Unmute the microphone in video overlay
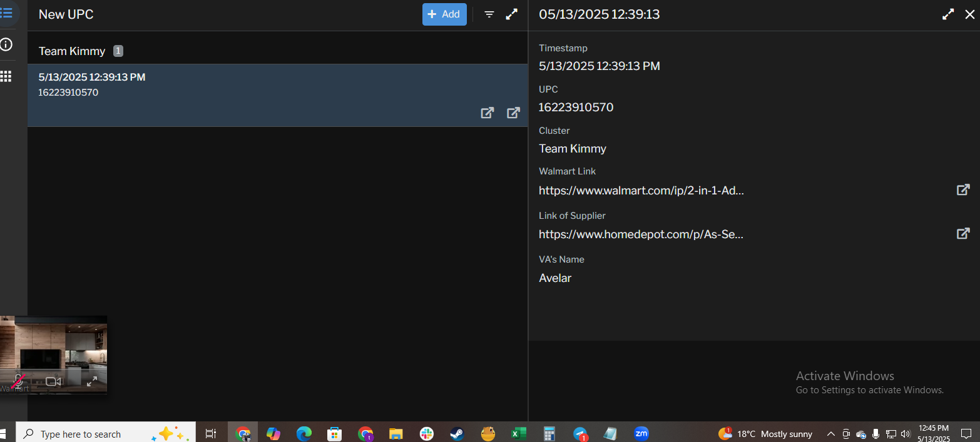This screenshot has width=980, height=442. tap(19, 380)
